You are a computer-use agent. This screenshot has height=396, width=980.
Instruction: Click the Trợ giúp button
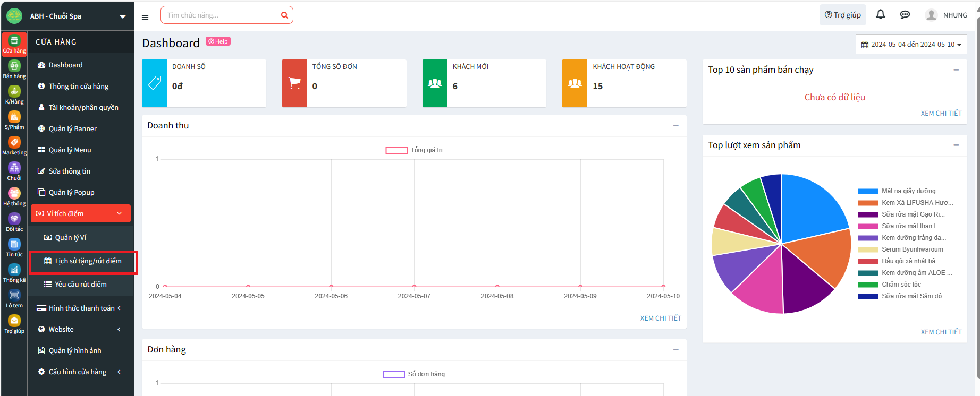(x=842, y=15)
